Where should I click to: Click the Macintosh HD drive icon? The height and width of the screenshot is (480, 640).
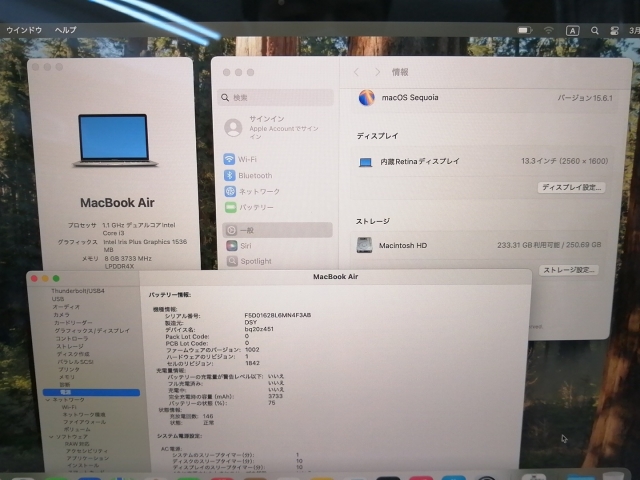point(364,245)
